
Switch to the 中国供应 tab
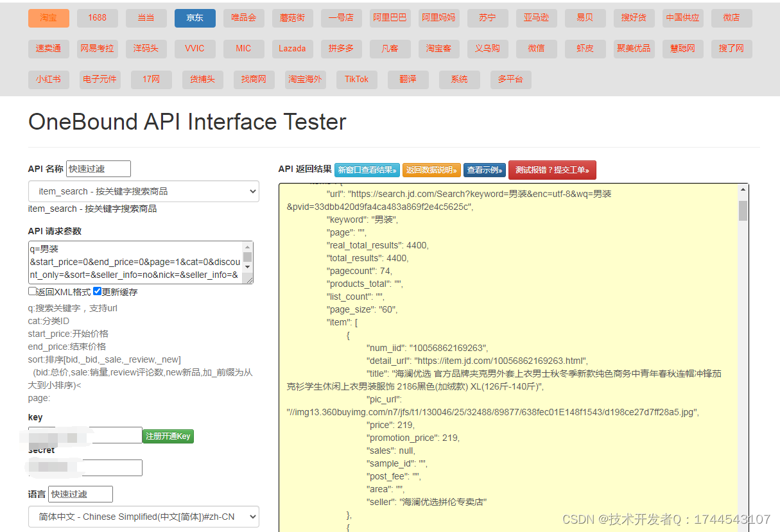tap(683, 18)
